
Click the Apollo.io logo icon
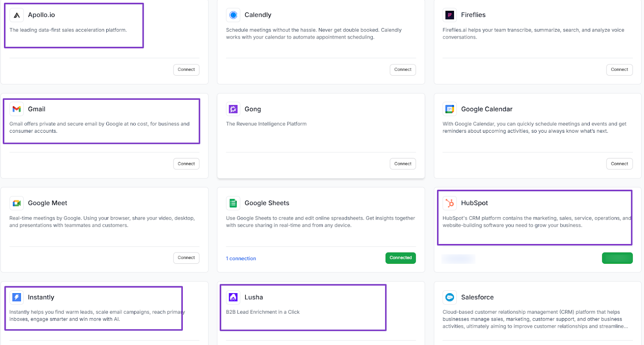click(17, 15)
